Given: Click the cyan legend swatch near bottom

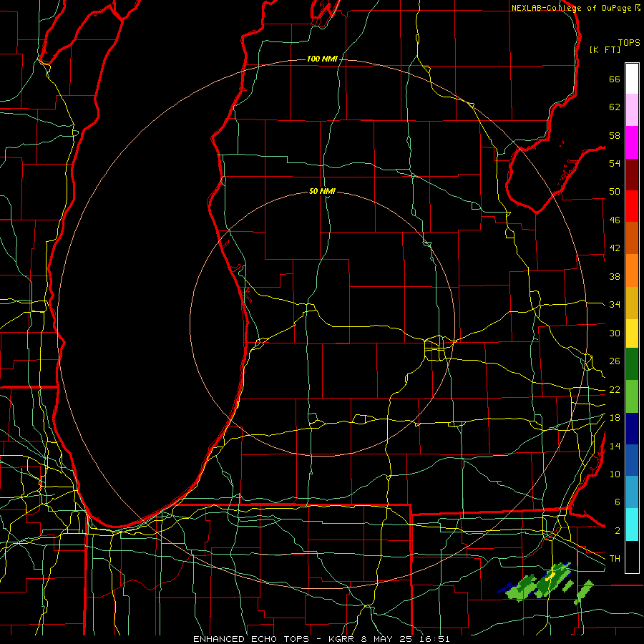Looking at the screenshot, I should (632, 525).
